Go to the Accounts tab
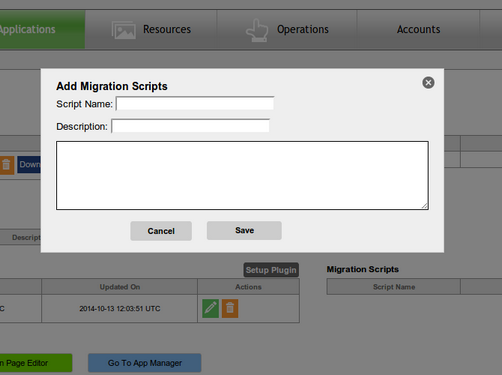The width and height of the screenshot is (502, 375). pos(418,29)
